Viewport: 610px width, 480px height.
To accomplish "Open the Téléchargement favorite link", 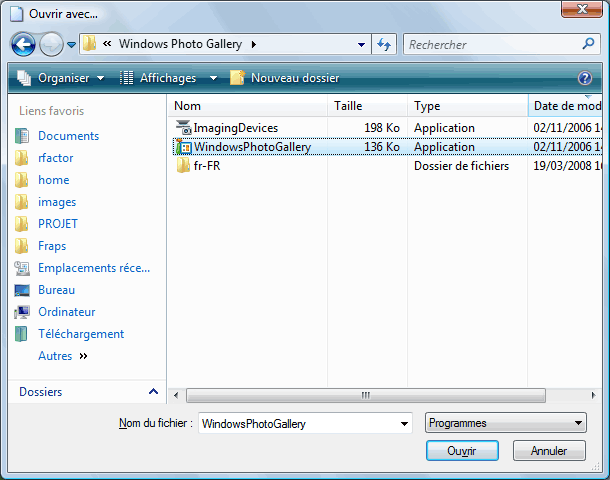I will pos(80,334).
